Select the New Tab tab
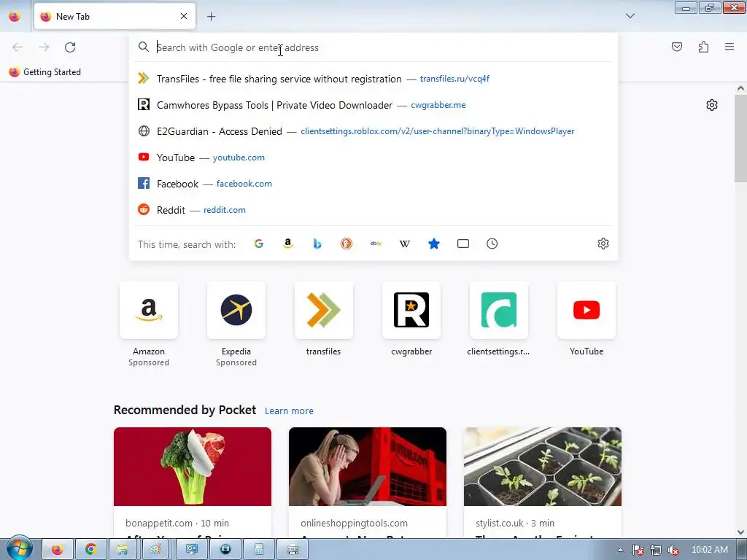This screenshot has height=560, width=747. 115,16
